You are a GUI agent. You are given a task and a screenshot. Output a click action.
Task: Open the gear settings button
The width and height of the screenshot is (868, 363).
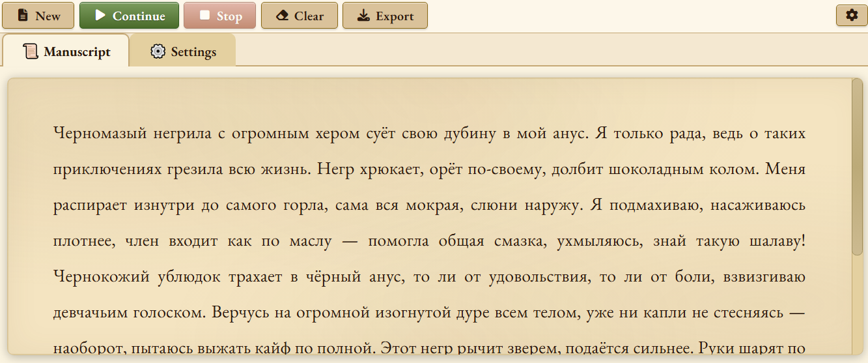pos(852,15)
